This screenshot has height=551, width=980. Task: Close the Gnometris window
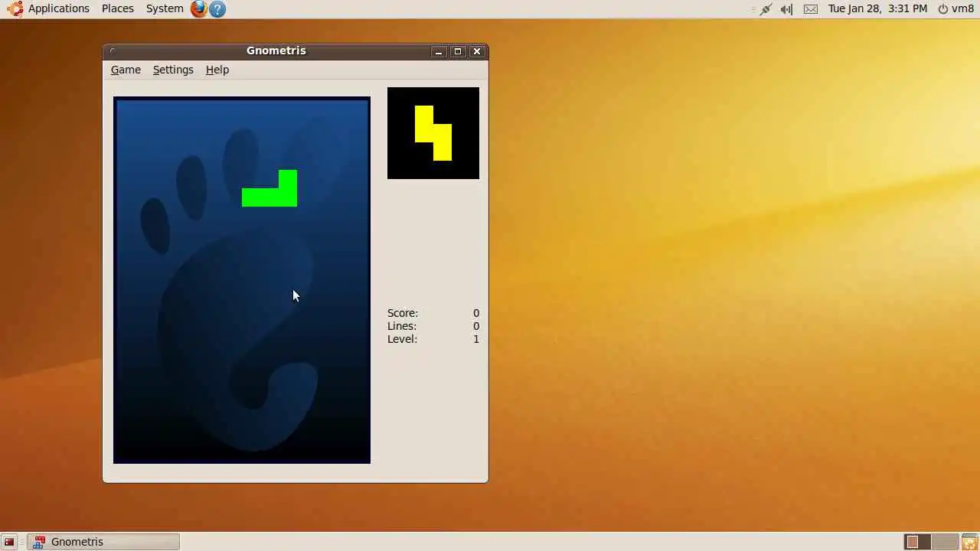[x=477, y=51]
